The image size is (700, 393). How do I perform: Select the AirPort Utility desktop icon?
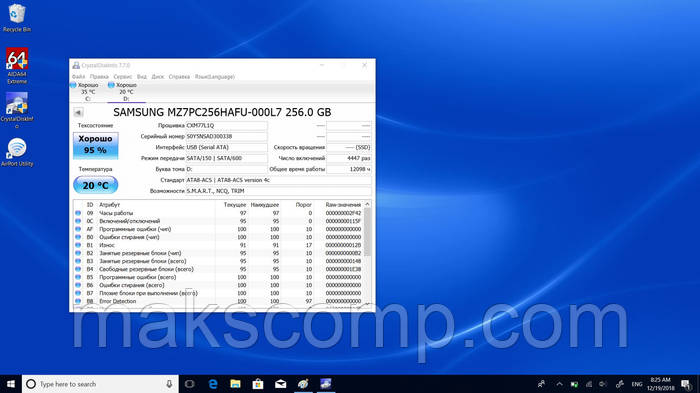tap(17, 152)
